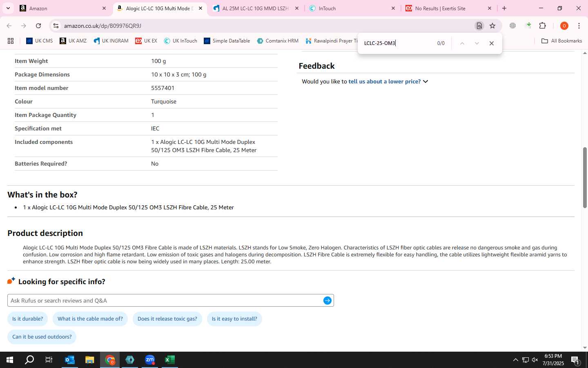The height and width of the screenshot is (368, 588).
Task: Open Windows taskbar search
Action: coord(29,360)
